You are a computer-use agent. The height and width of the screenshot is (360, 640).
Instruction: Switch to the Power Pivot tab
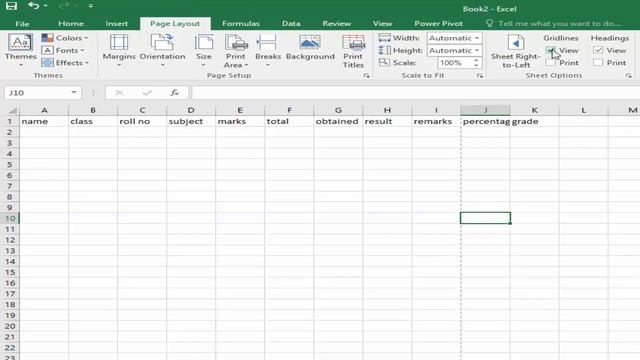438,24
